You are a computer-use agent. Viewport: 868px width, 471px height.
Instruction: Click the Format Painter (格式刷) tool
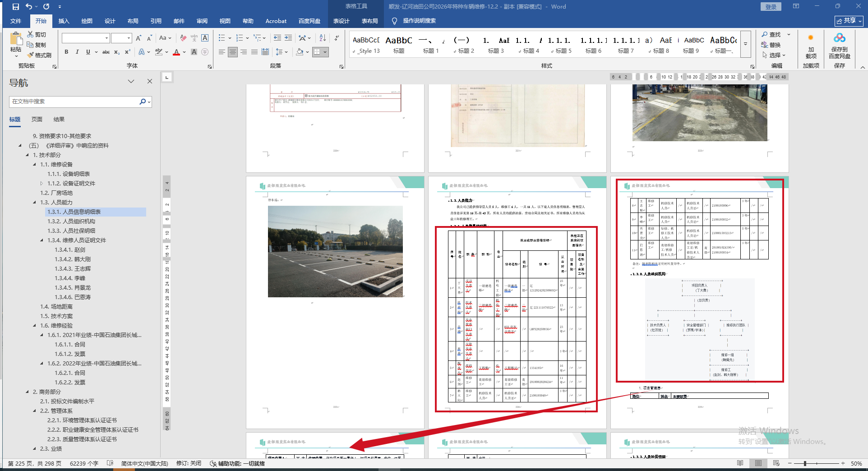pyautogui.click(x=39, y=55)
